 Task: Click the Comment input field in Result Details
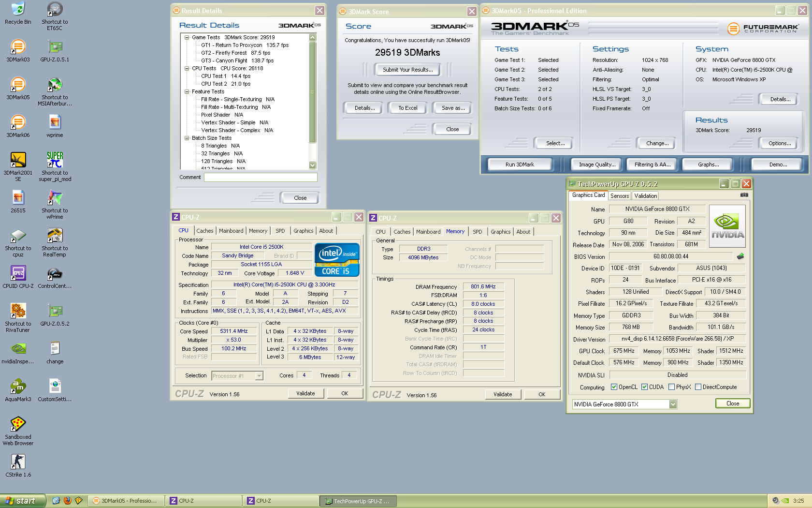[261, 178]
